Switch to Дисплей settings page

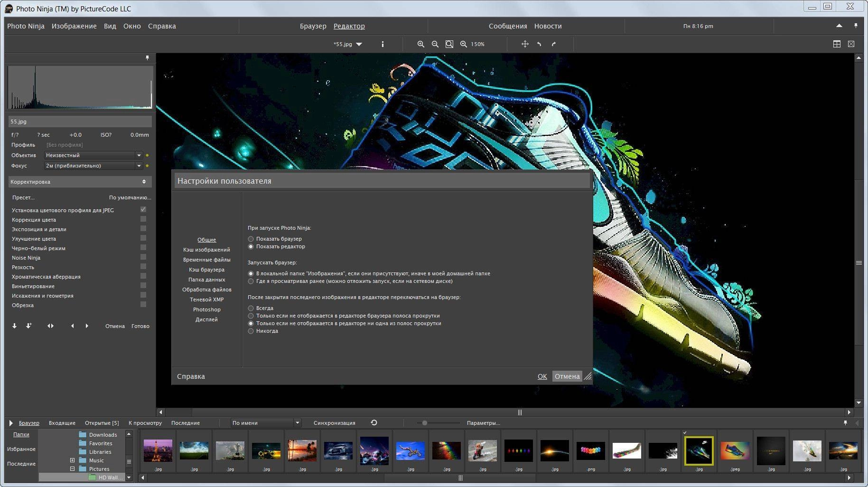tap(206, 319)
